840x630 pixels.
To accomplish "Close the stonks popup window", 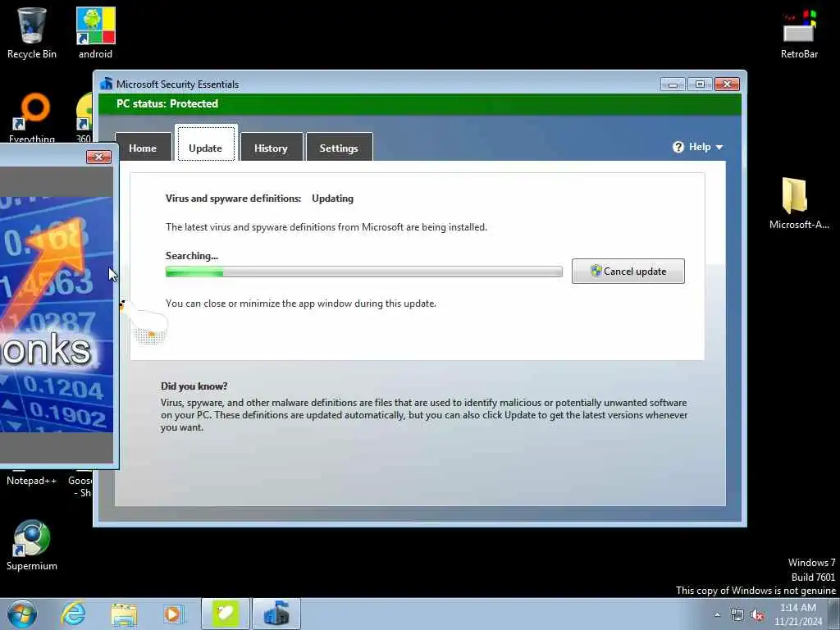I will pyautogui.click(x=98, y=157).
